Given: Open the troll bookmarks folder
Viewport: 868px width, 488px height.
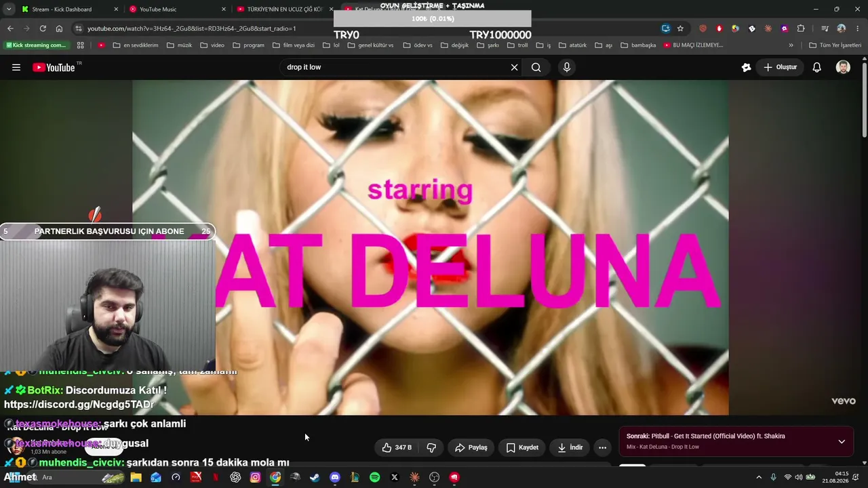Looking at the screenshot, I should point(517,45).
